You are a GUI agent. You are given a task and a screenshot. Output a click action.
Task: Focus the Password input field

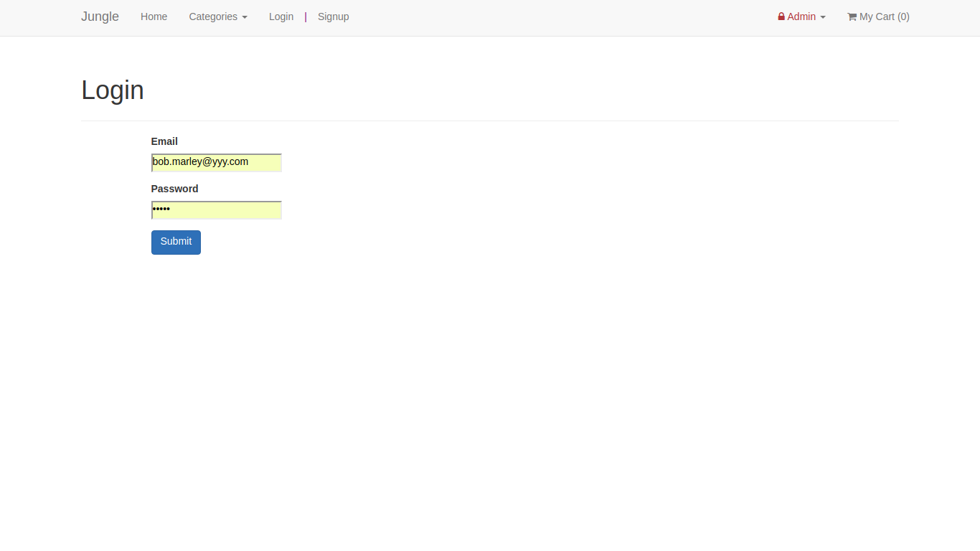(x=217, y=210)
